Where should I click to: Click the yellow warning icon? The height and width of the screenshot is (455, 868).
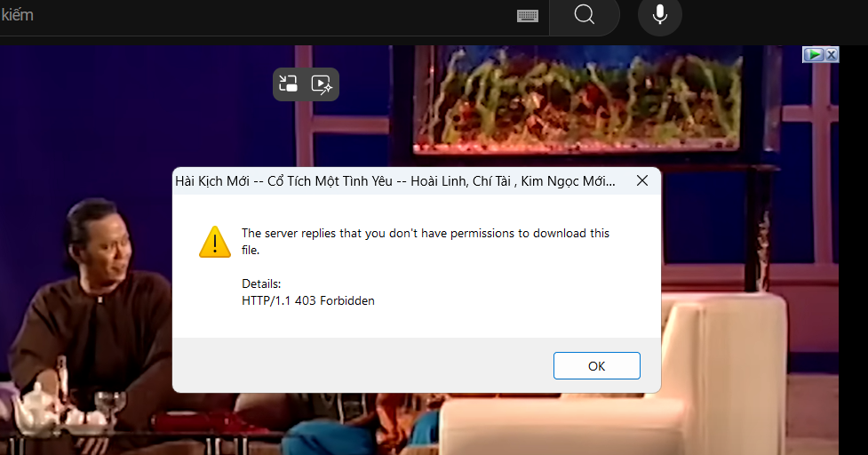[215, 242]
